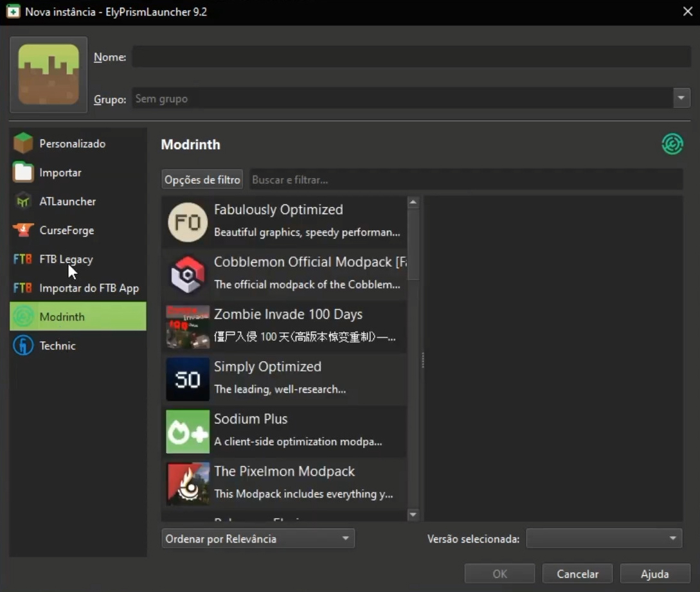The image size is (700, 592).
Task: Select the Cobblemon Official Modpack title
Action: [310, 262]
